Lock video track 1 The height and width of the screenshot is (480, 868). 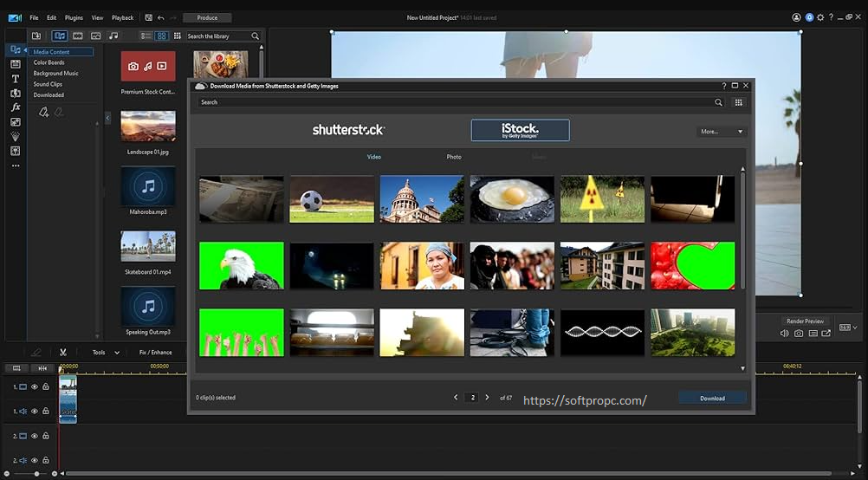[46, 387]
